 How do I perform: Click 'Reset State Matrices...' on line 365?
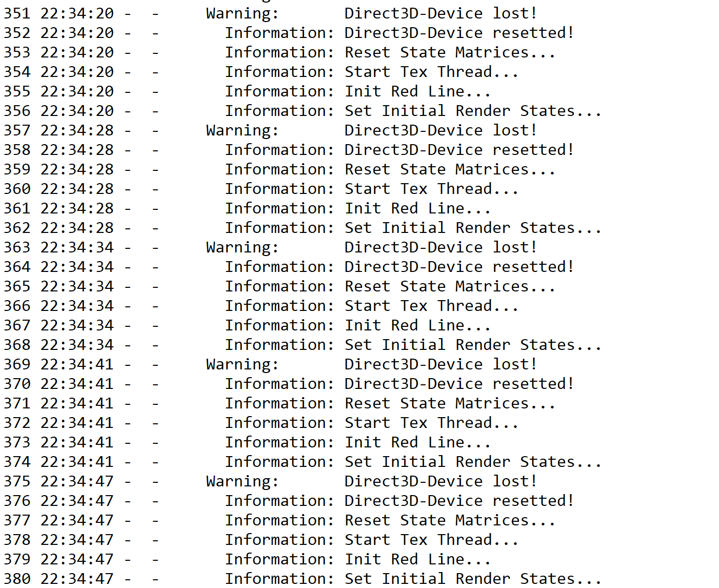pos(450,286)
